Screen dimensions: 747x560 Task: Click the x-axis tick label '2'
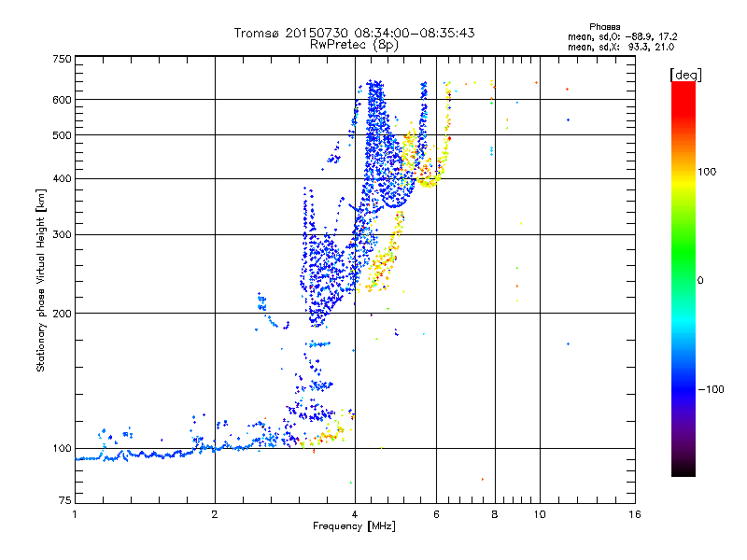click(x=215, y=514)
